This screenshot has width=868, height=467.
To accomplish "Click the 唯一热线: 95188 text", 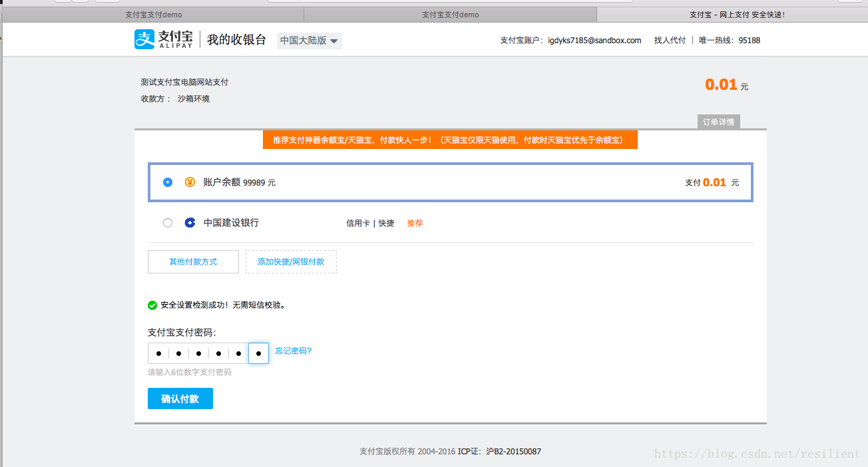I will tap(730, 41).
